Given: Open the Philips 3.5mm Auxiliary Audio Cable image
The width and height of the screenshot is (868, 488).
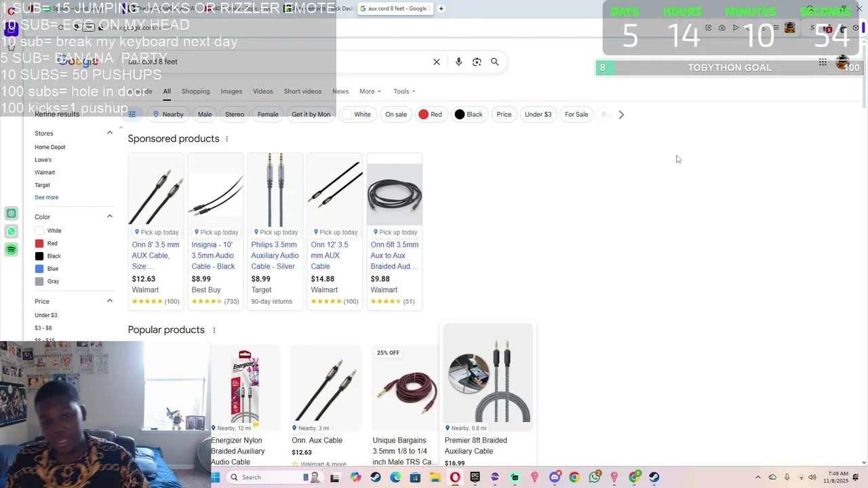Looking at the screenshot, I should (275, 190).
